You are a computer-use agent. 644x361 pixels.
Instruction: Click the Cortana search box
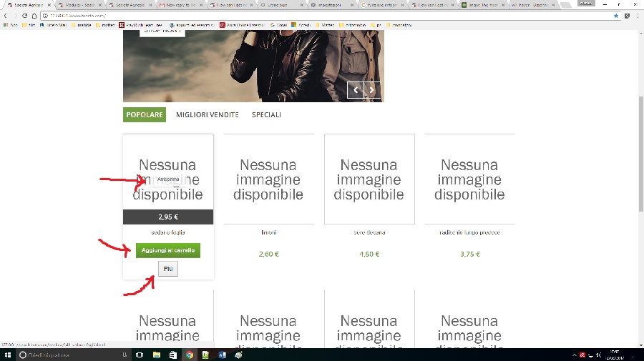73,355
